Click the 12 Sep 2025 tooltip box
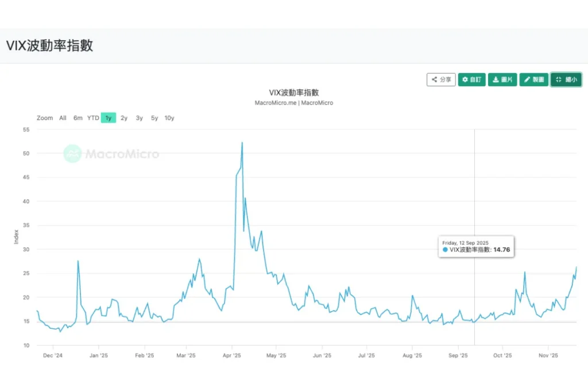588x392 pixels. [x=476, y=247]
